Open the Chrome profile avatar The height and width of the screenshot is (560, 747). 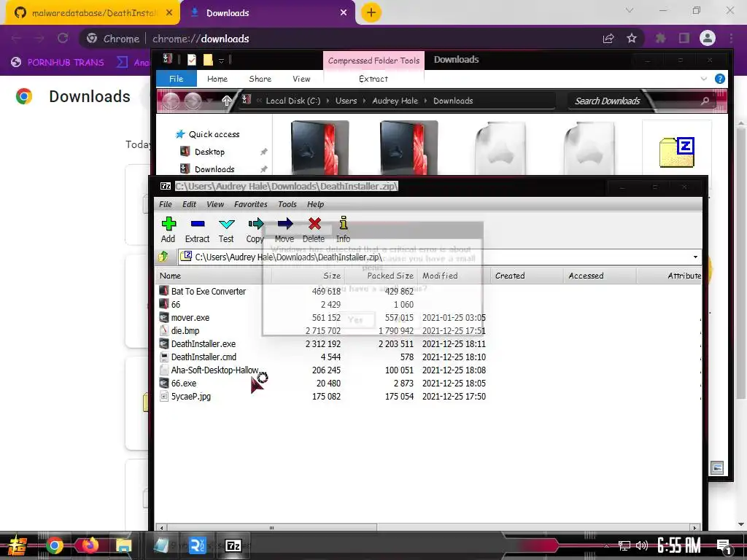(708, 38)
